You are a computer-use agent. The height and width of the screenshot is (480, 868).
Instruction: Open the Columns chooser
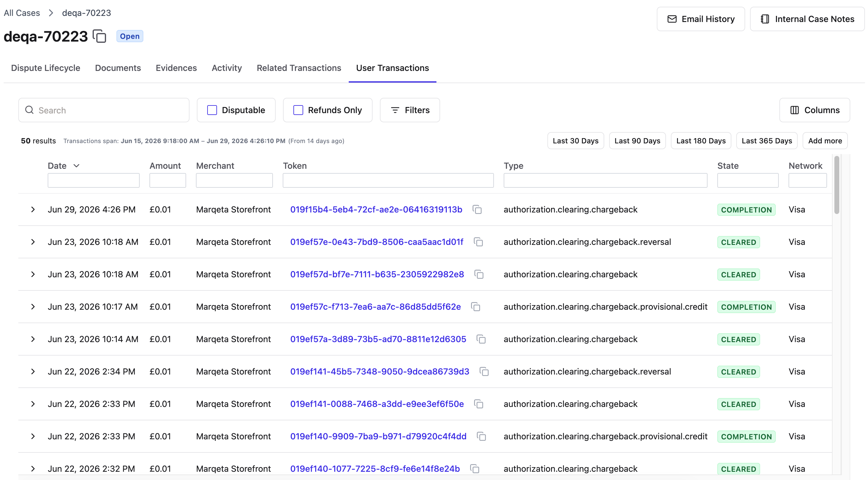tap(815, 110)
